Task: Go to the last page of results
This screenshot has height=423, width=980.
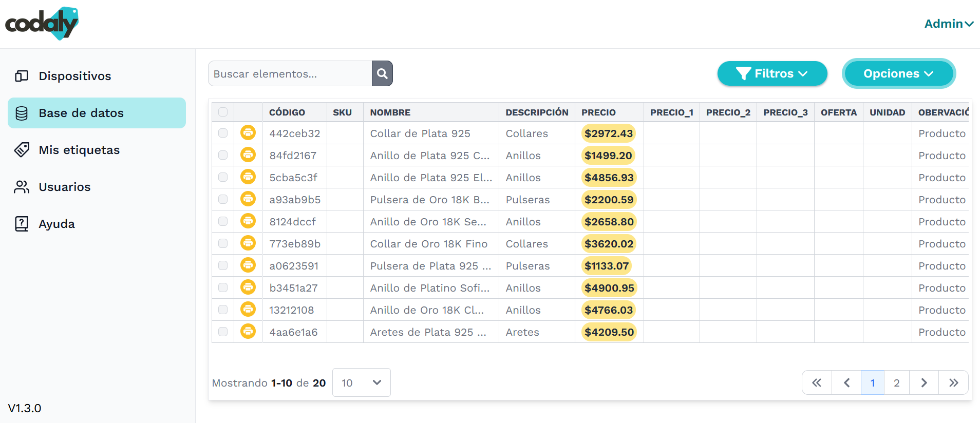Action: click(x=953, y=382)
